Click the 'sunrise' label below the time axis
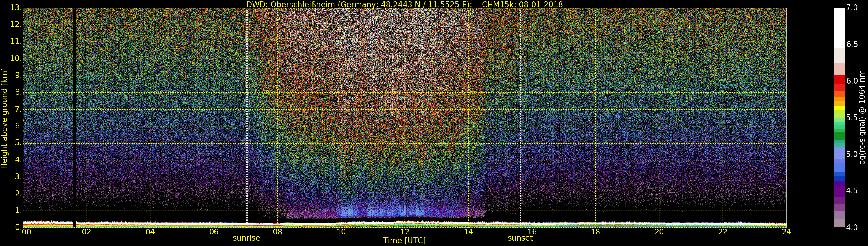 (246, 238)
